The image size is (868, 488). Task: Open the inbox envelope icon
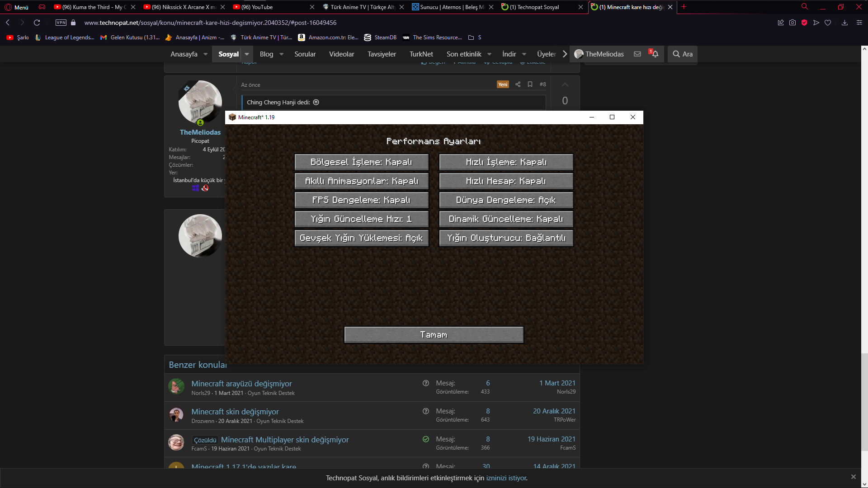point(637,54)
